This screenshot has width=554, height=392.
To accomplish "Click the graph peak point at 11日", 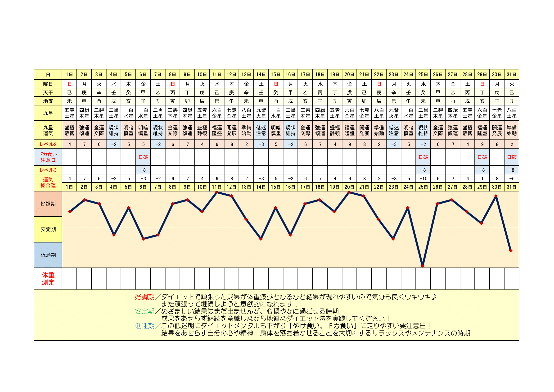I will point(217,192).
